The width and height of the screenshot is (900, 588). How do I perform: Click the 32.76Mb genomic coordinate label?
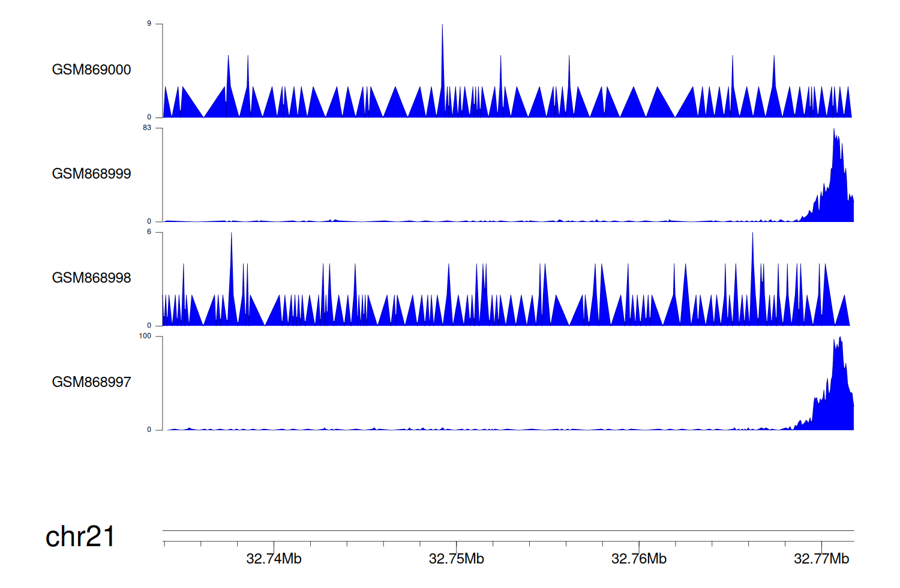(638, 559)
